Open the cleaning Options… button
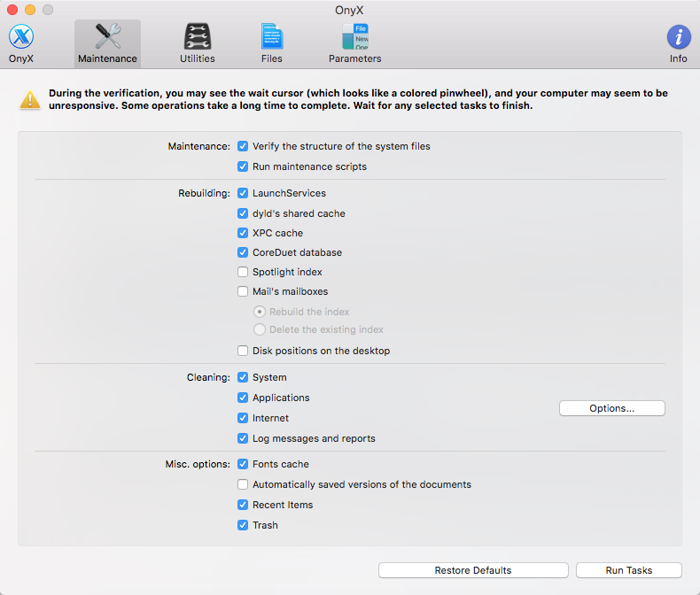The image size is (700, 595). [612, 408]
